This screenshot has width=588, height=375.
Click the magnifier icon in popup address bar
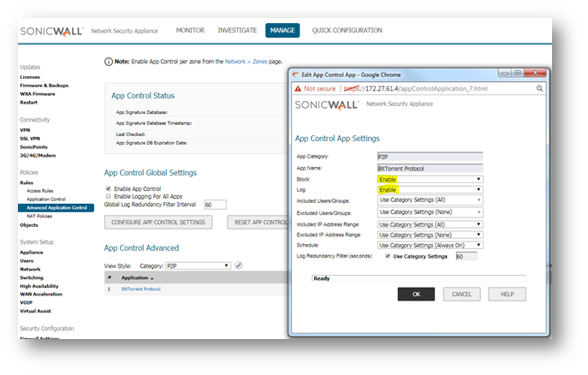(x=539, y=88)
